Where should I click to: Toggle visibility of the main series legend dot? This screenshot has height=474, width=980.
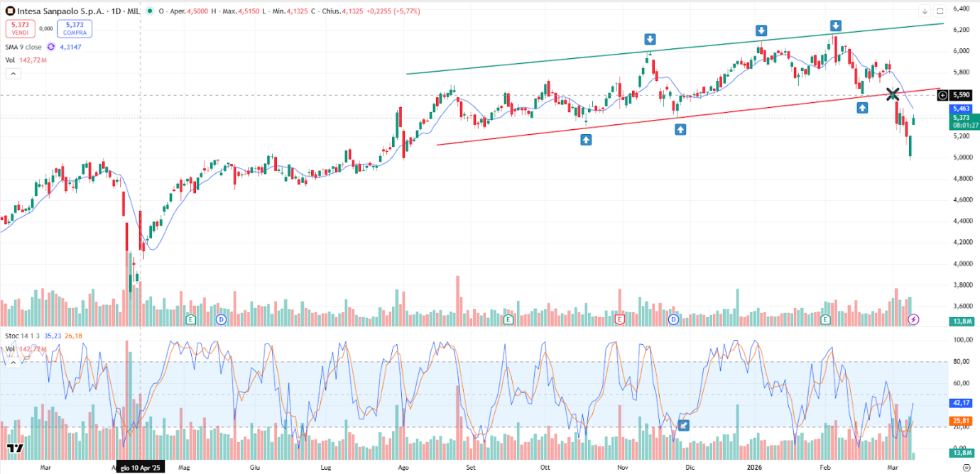pyautogui.click(x=149, y=11)
